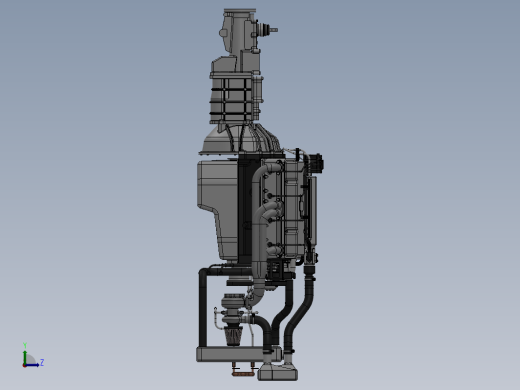Select the black vertical frame post on the left
Viewport: 520px width, 390px height.
[x=203, y=308]
